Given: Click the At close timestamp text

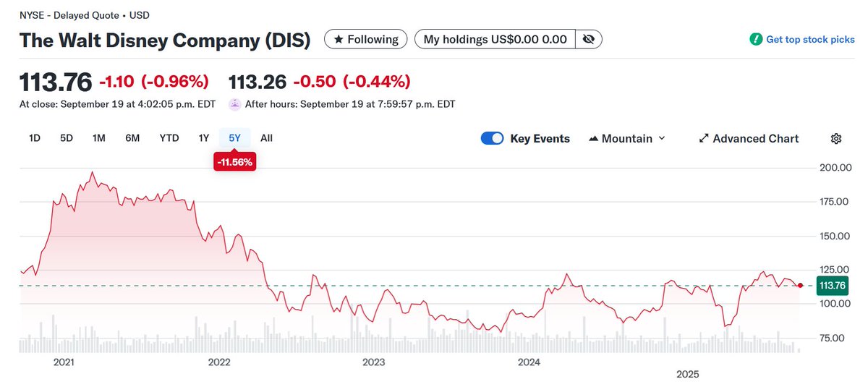Looking at the screenshot, I should click(118, 104).
